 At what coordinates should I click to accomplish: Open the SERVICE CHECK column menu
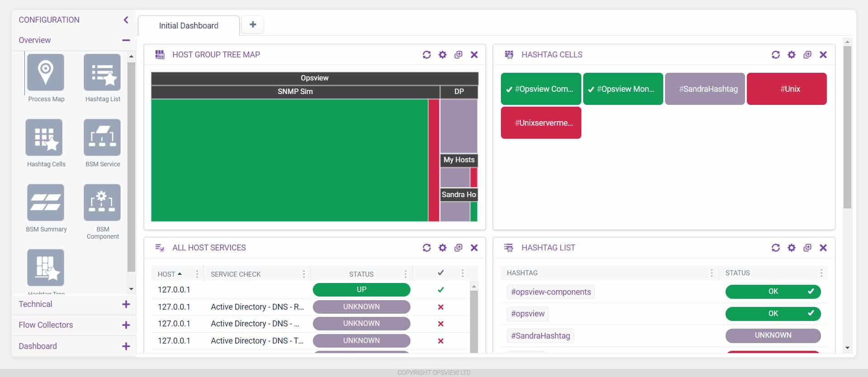pyautogui.click(x=304, y=274)
